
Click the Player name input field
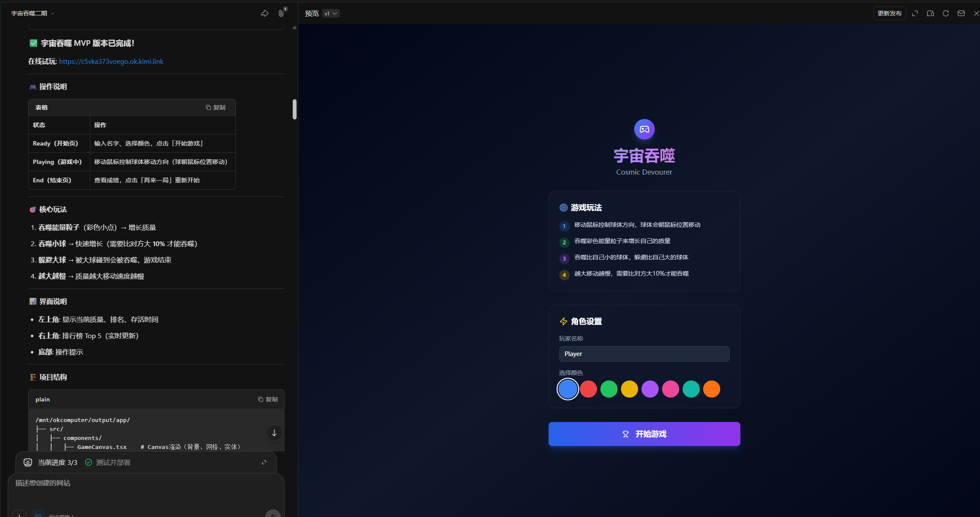click(644, 354)
